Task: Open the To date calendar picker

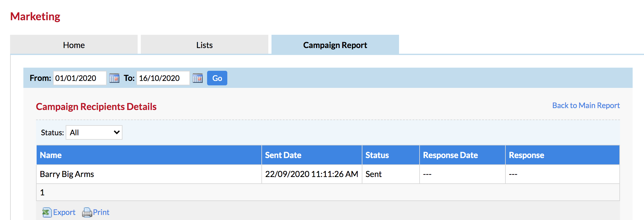Action: pyautogui.click(x=198, y=78)
